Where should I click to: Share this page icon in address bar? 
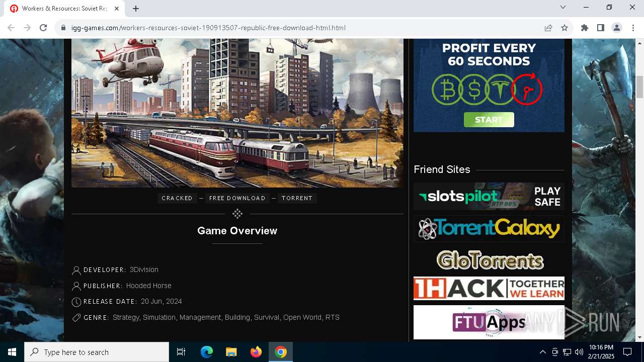548,28
